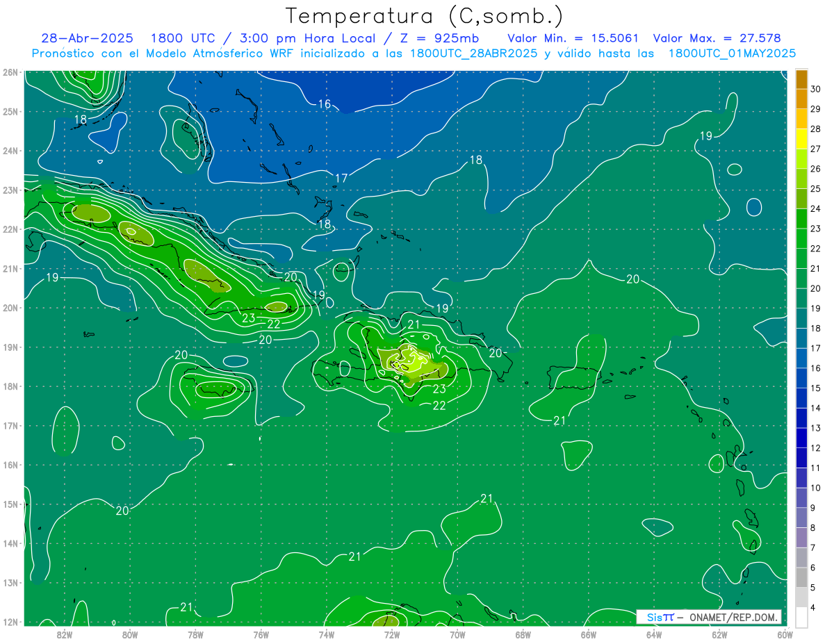Click the "70W" longitude axis label

[x=457, y=634]
